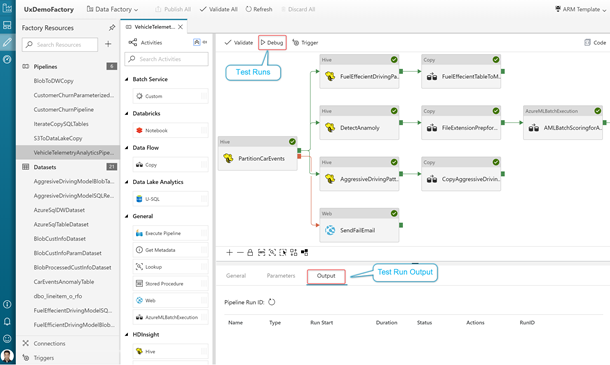Select the AzureSqlDWDataset dataset
The image size is (610, 365).
click(59, 210)
